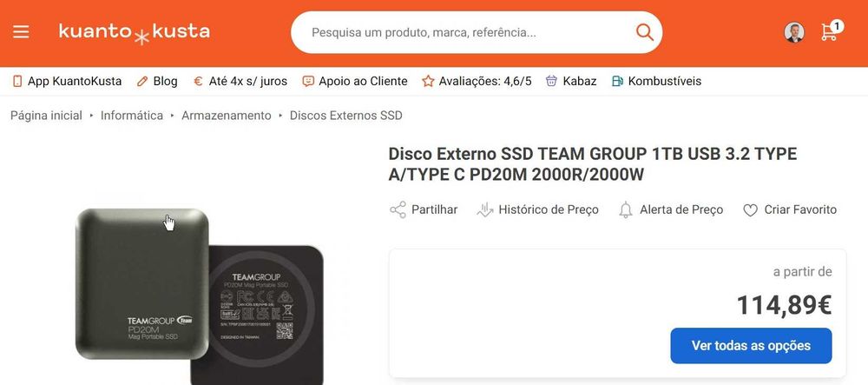This screenshot has height=385, width=868.
Task: Click Histórico de Preço label
Action: pos(549,210)
